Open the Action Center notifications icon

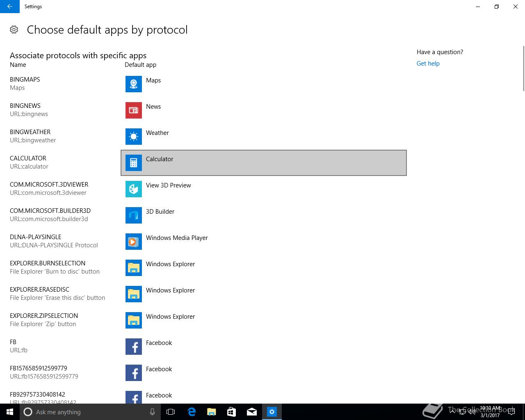[511, 412]
